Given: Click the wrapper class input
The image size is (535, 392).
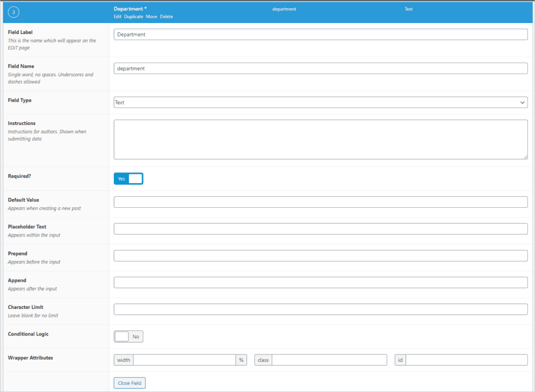Looking at the screenshot, I should [x=329, y=360].
